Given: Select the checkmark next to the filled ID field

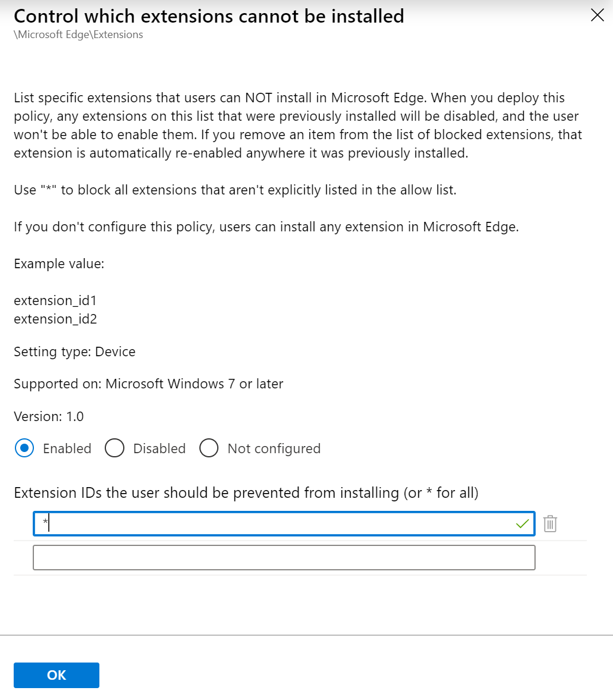Looking at the screenshot, I should click(x=523, y=524).
